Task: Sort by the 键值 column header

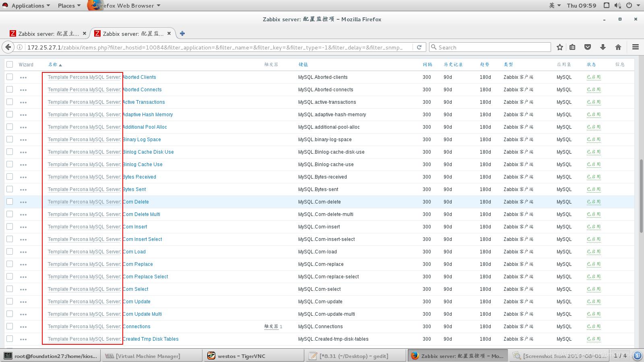Action: (x=303, y=64)
